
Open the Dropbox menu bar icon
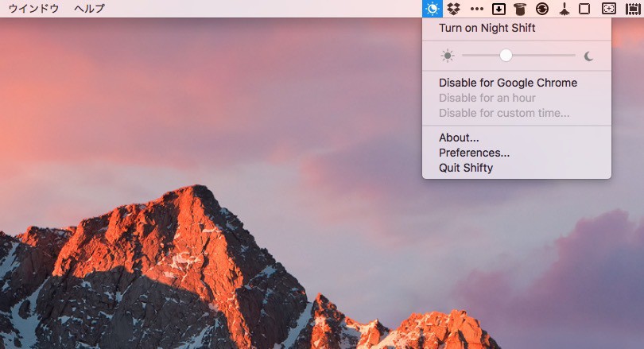[453, 9]
